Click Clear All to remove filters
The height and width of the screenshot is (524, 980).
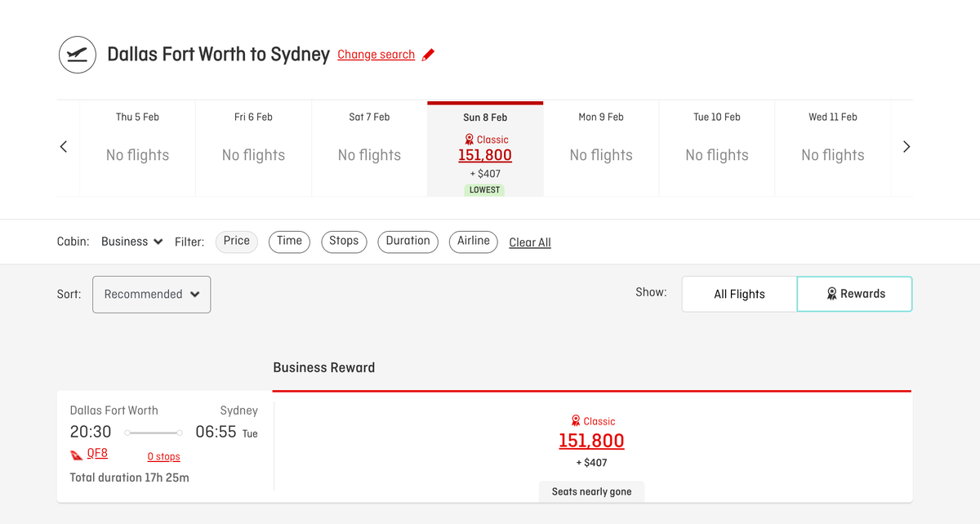[x=529, y=242]
